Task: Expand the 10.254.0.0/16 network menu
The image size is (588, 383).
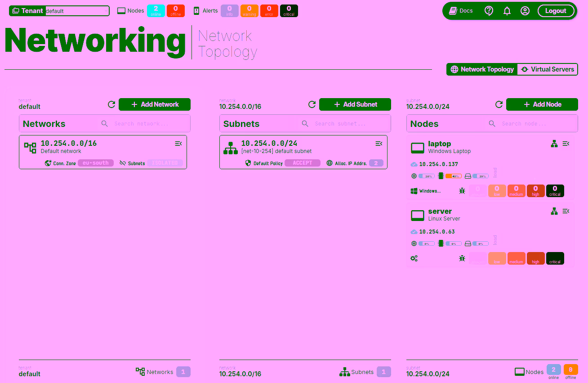Action: 178,144
